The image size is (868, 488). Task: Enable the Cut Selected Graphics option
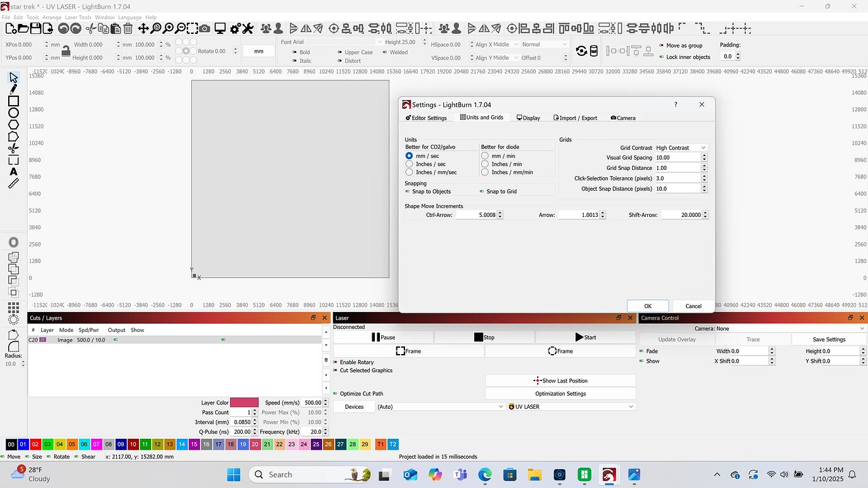(337, 370)
